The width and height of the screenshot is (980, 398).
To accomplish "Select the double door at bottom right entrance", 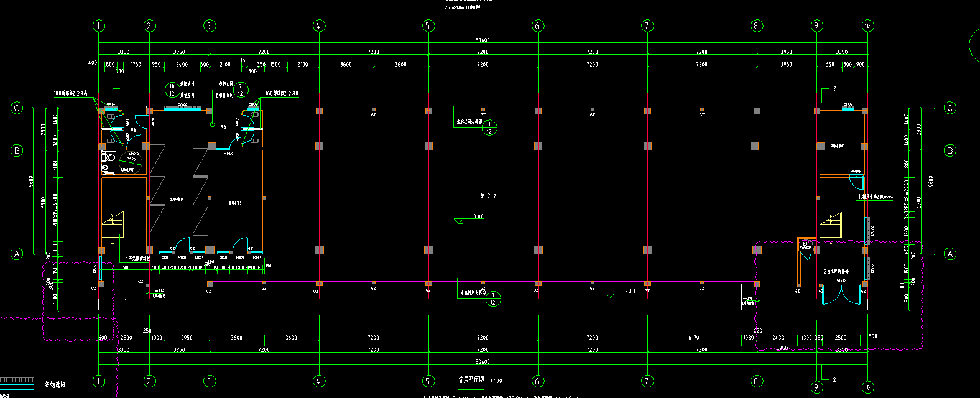I will point(841,295).
